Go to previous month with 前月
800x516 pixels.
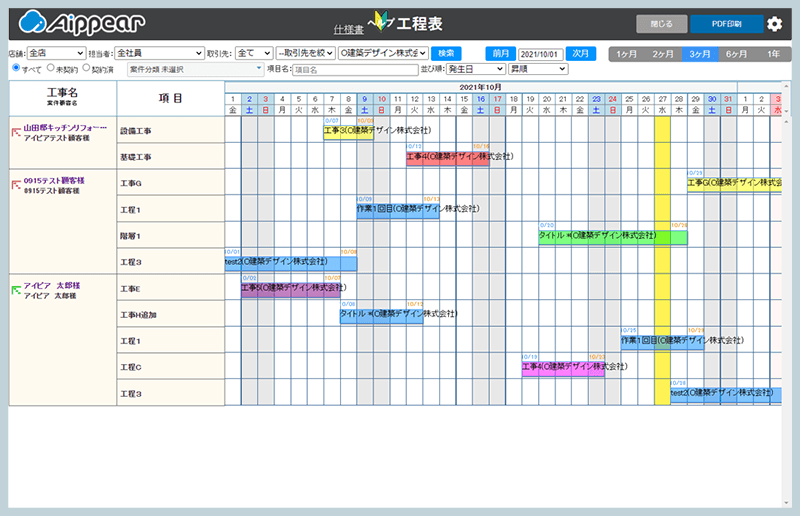pyautogui.click(x=501, y=53)
